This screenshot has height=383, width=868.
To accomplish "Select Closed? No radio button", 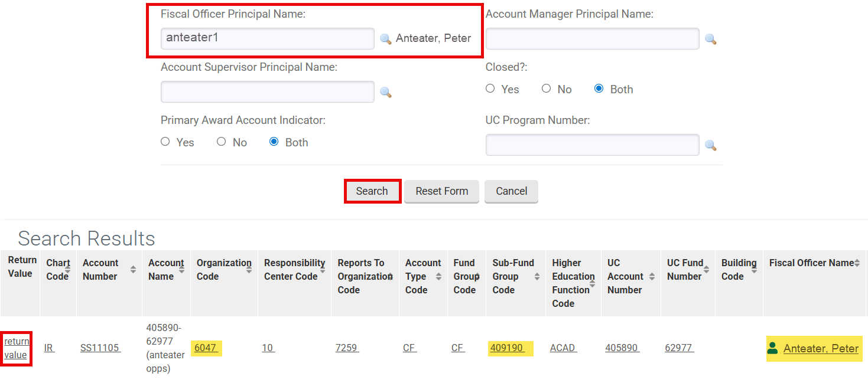I will tap(546, 89).
